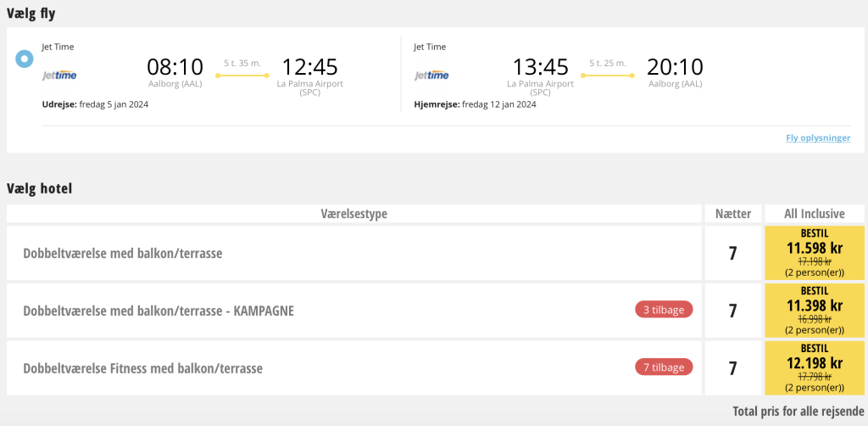Screen dimensions: 868x426
Task: Click the '3 tilbage' red badge
Action: tap(664, 309)
